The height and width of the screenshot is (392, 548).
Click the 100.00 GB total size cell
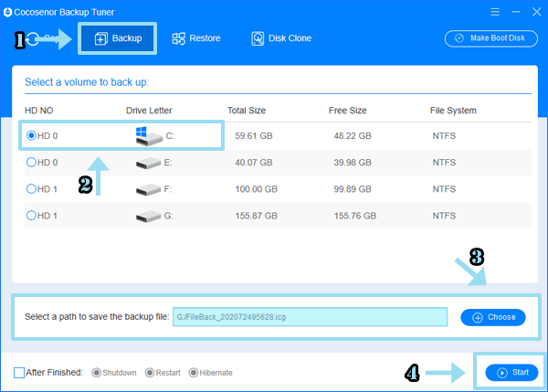pos(256,189)
